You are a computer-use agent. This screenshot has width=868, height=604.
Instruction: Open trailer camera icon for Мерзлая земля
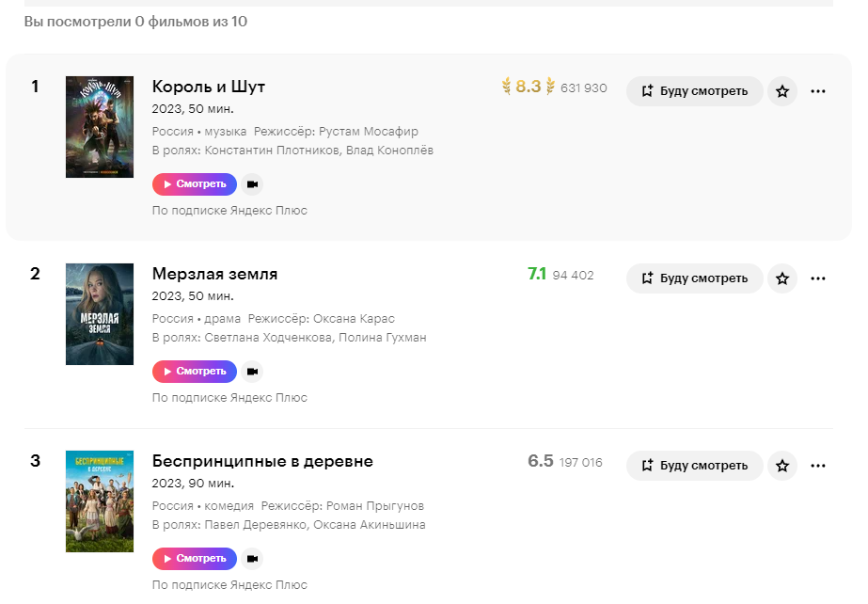252,372
